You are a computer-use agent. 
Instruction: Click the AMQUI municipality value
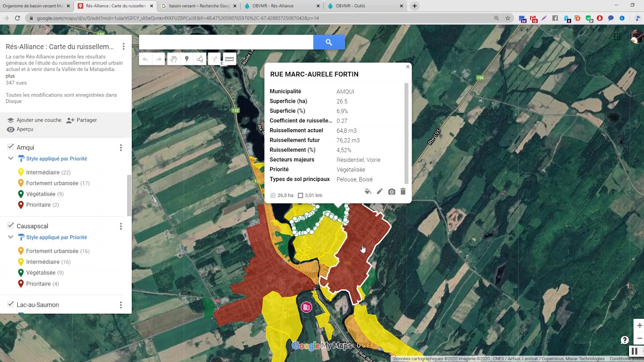[345, 92]
